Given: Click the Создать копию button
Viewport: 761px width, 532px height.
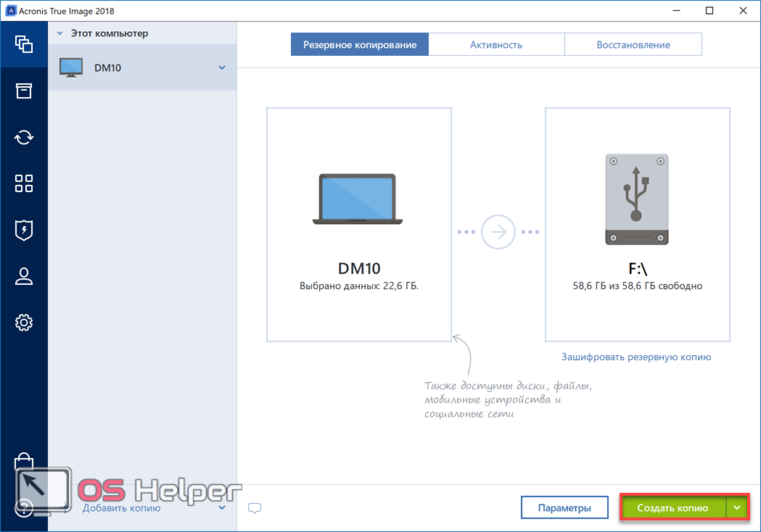Looking at the screenshot, I should pyautogui.click(x=672, y=508).
